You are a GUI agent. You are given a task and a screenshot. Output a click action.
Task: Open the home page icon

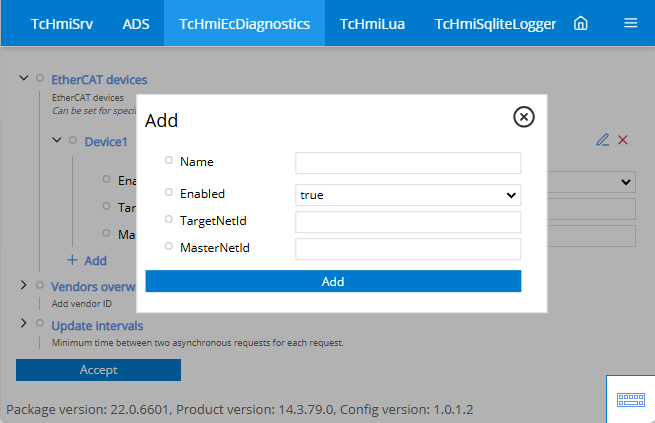pos(580,23)
